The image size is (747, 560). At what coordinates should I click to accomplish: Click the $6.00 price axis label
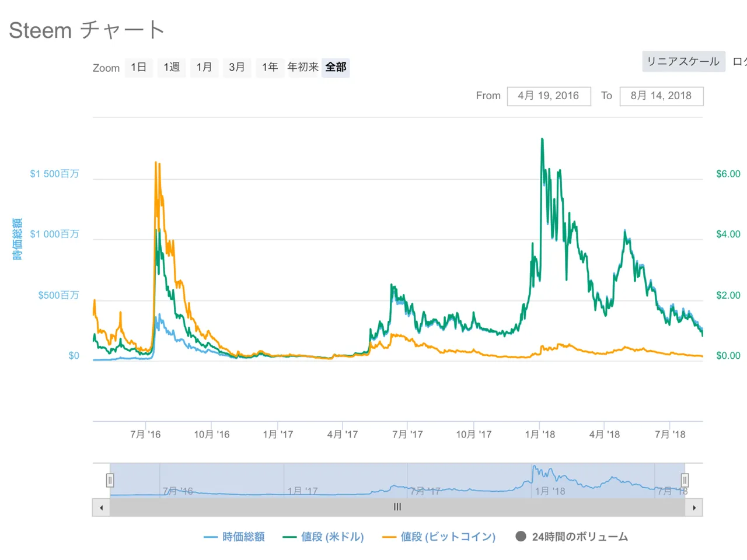728,174
